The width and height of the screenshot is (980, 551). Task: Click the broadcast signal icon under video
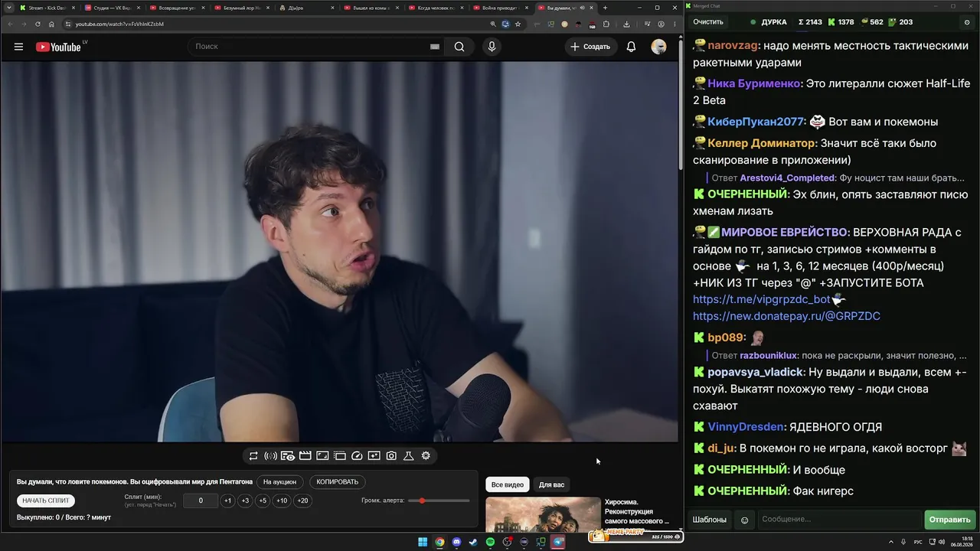270,456
